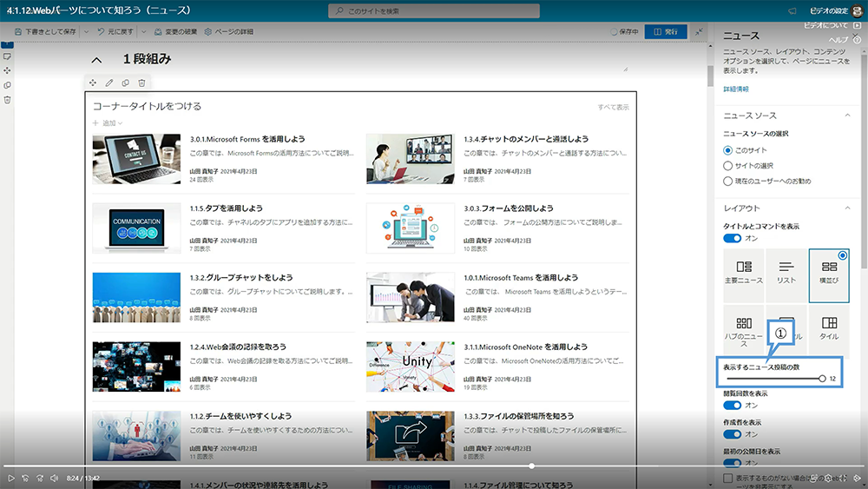The height and width of the screenshot is (489, 868).
Task: Check 表示するものがない場合 checkbox
Action: tap(728, 478)
